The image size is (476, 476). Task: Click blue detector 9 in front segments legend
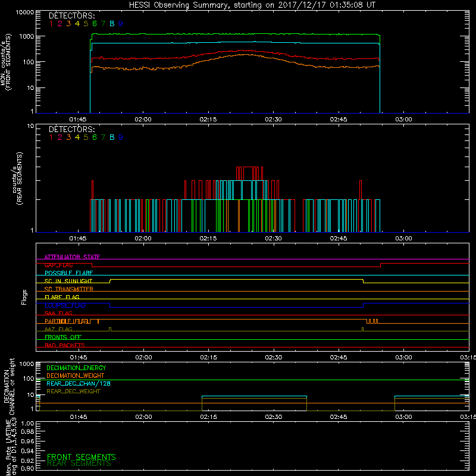tap(121, 24)
